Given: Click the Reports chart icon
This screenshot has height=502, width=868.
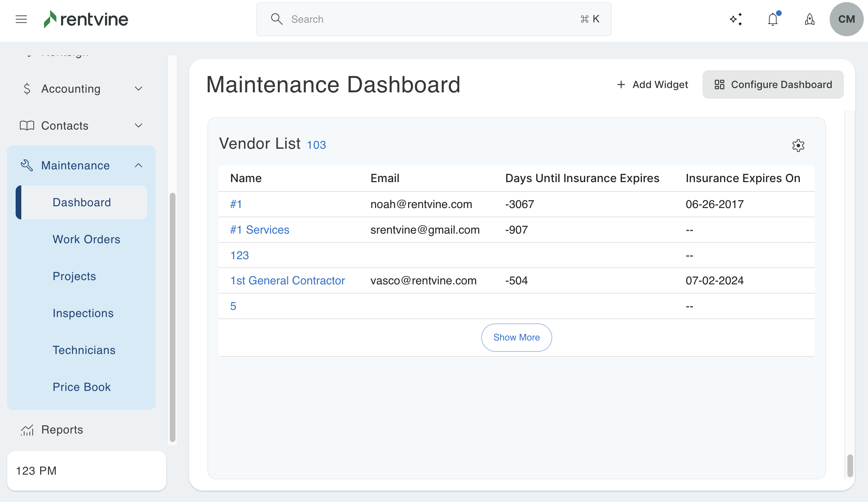Looking at the screenshot, I should click(x=27, y=430).
